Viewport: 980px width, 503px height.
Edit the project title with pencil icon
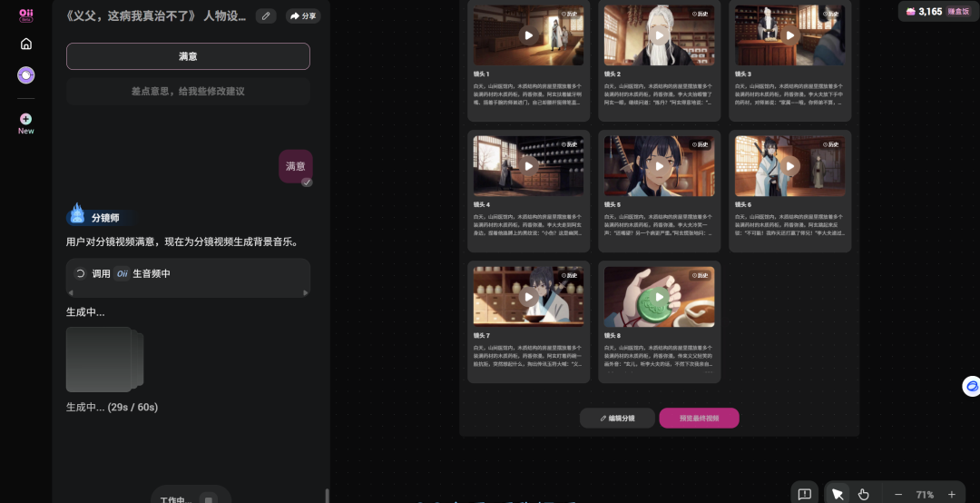click(266, 15)
